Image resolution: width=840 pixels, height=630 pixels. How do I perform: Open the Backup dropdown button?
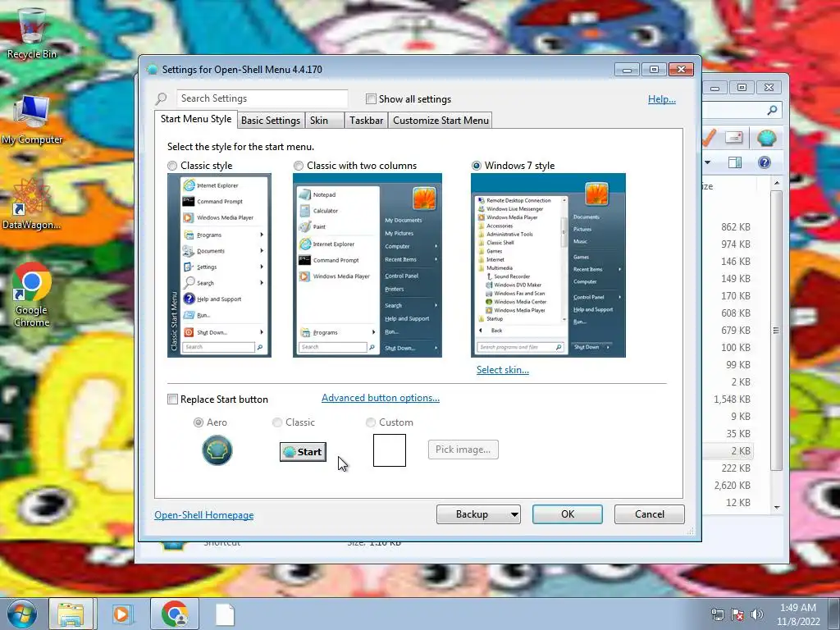coord(478,514)
